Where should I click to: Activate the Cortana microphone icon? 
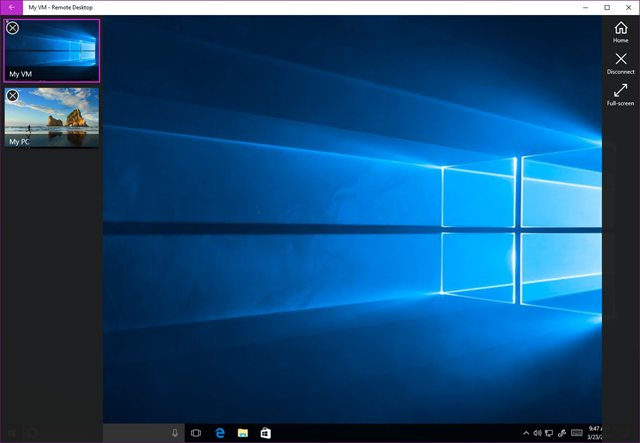[175, 433]
